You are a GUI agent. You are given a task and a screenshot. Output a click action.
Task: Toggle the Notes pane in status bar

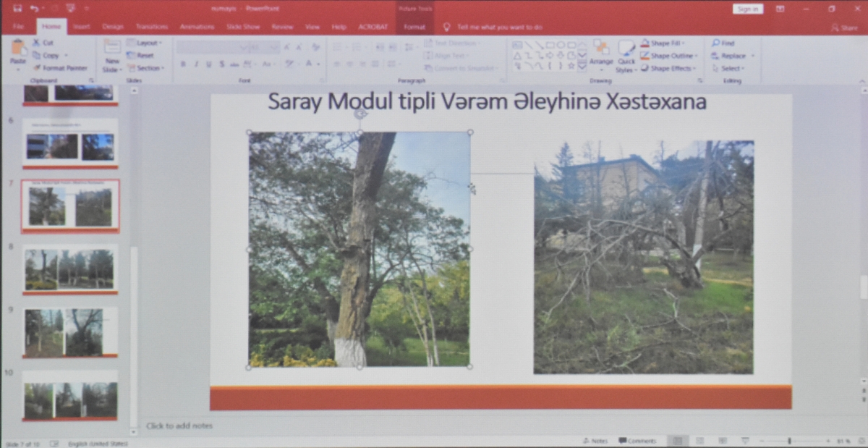point(595,441)
